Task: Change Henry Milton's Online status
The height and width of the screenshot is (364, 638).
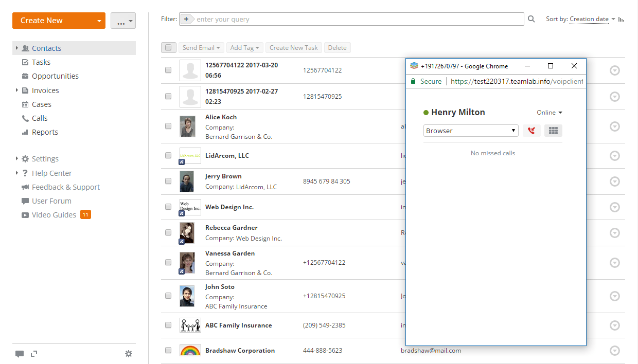Action: [x=550, y=112]
